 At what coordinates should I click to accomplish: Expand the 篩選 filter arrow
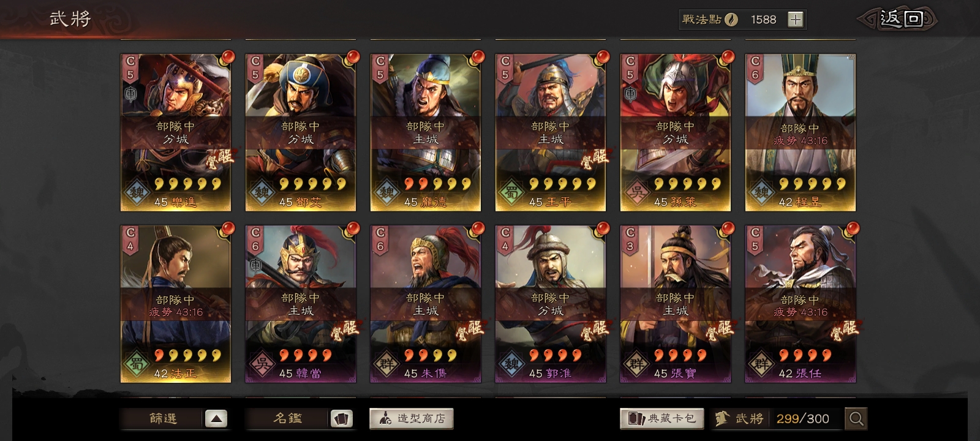(x=216, y=419)
